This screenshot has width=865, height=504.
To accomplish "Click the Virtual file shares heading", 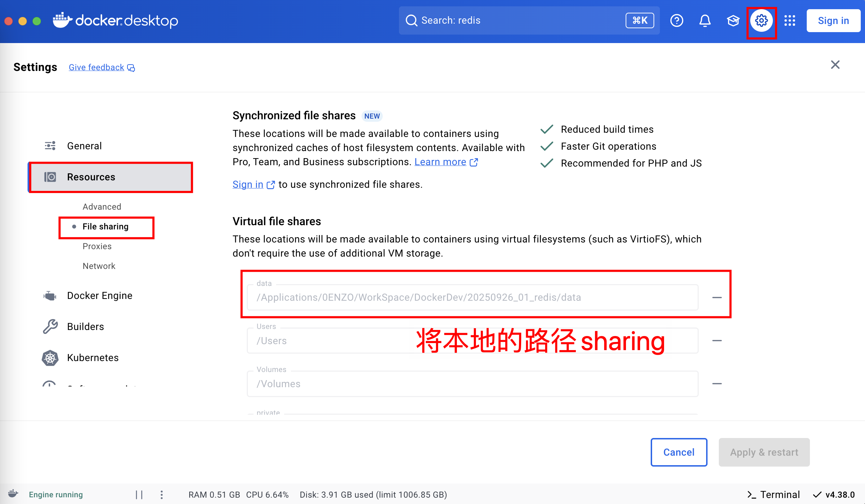I will (276, 221).
